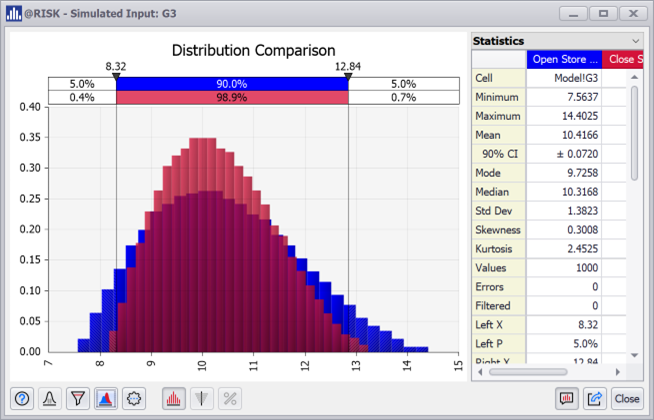654x420 pixels.
Task: Toggle the statistics legend panel button
Action: [568, 397]
